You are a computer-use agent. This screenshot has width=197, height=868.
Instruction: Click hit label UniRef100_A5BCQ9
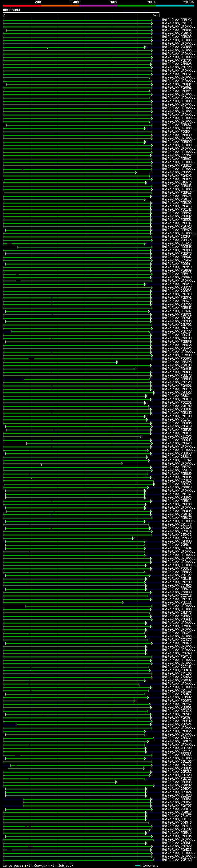[177, 37]
